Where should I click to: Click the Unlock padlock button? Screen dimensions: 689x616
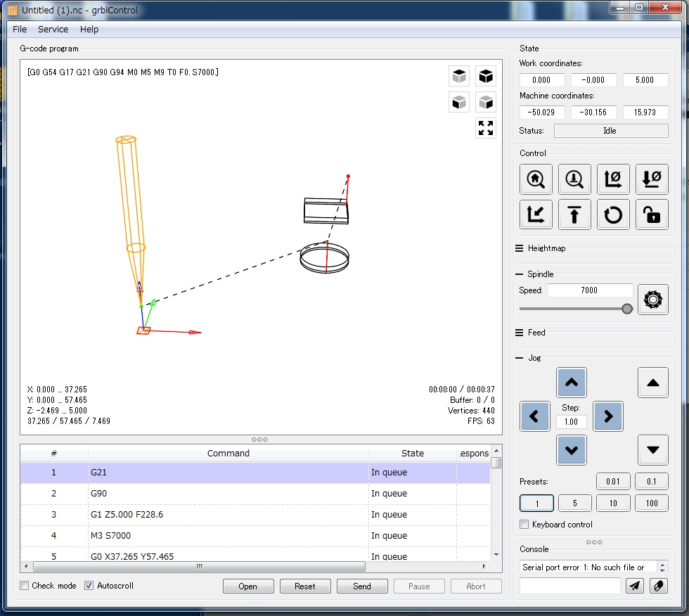[652, 214]
